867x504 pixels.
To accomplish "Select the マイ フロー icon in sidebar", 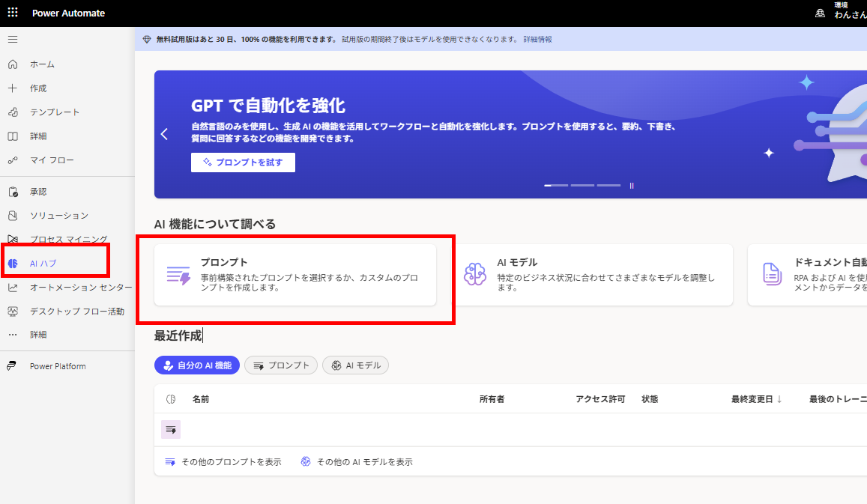I will 13,160.
